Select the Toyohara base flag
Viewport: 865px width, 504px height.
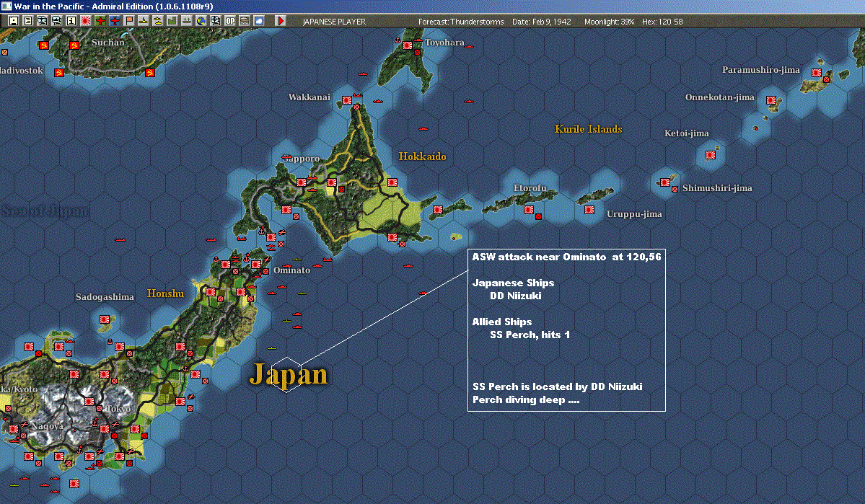[407, 45]
